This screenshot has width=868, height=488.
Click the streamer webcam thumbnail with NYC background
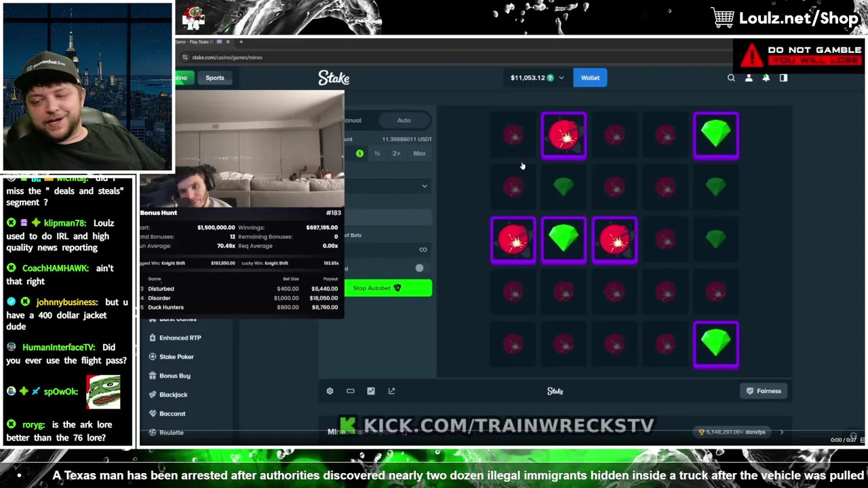[87, 87]
